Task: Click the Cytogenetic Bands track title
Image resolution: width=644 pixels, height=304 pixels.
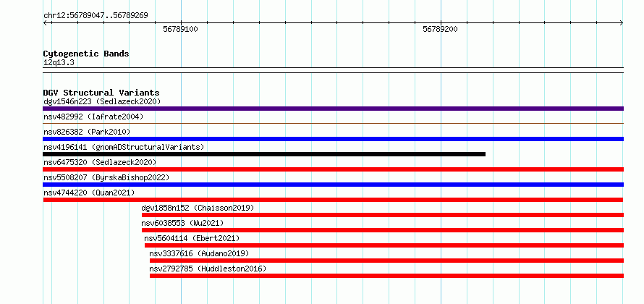Action: click(86, 54)
